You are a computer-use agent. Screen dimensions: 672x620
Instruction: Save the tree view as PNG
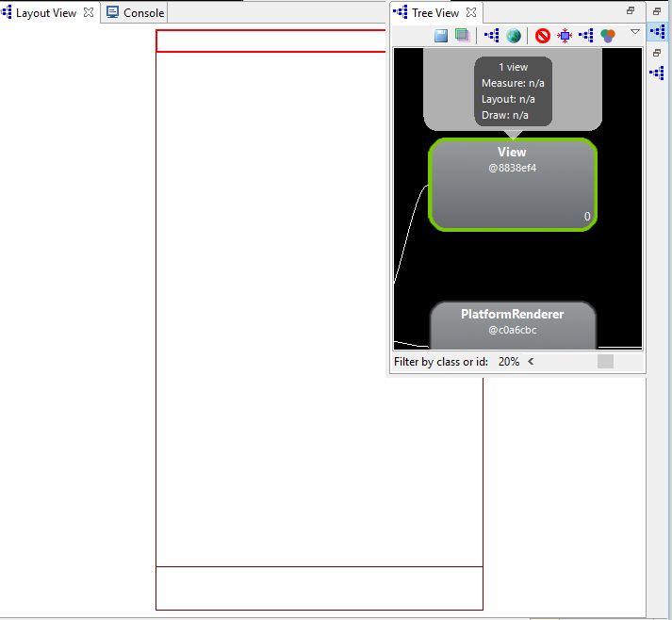440,36
